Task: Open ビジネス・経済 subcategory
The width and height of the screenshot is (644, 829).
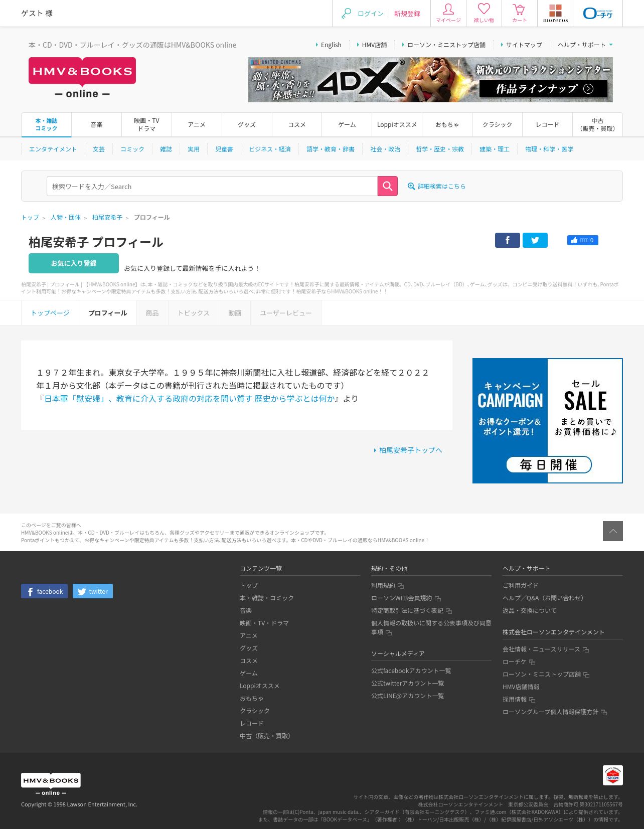Action: tap(270, 149)
